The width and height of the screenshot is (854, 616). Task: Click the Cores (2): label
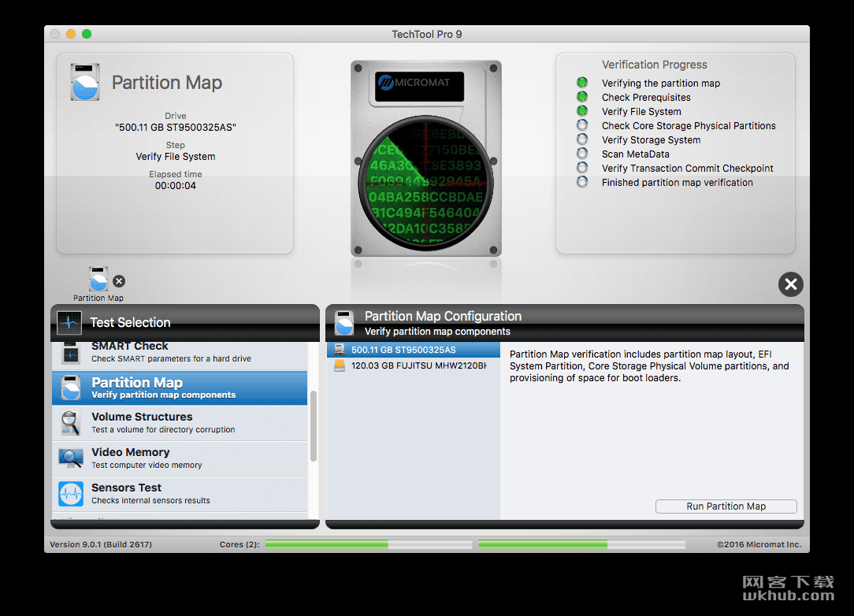[x=239, y=544]
